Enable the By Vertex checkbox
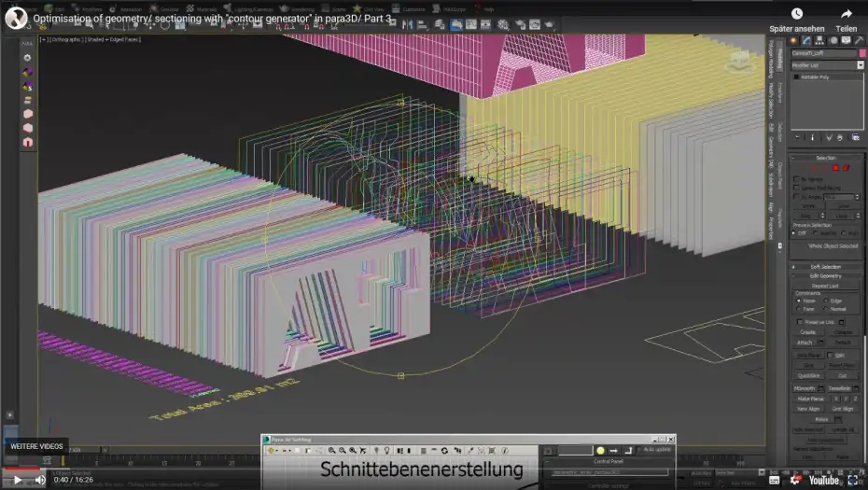The height and width of the screenshot is (490, 868). 796,179
